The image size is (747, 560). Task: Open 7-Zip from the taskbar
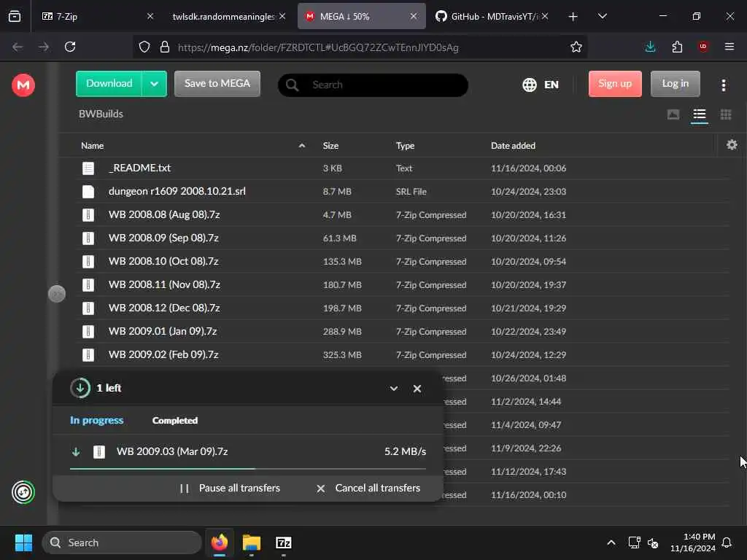(284, 542)
